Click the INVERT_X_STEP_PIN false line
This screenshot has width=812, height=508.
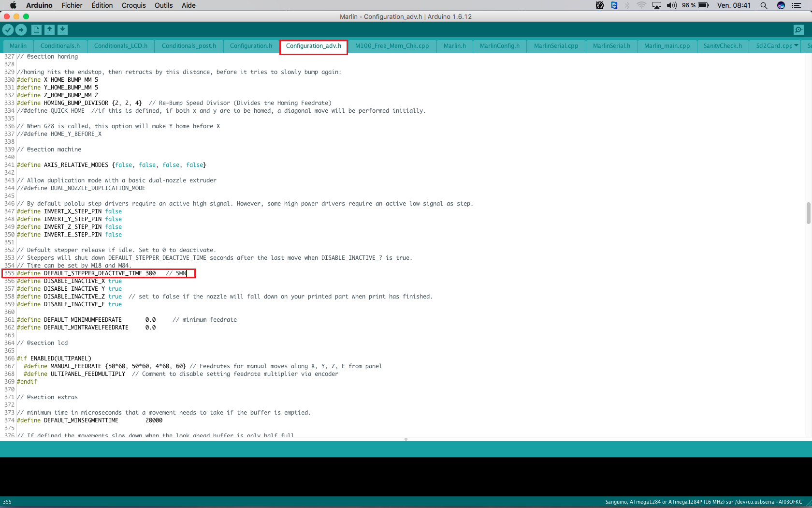pos(69,211)
